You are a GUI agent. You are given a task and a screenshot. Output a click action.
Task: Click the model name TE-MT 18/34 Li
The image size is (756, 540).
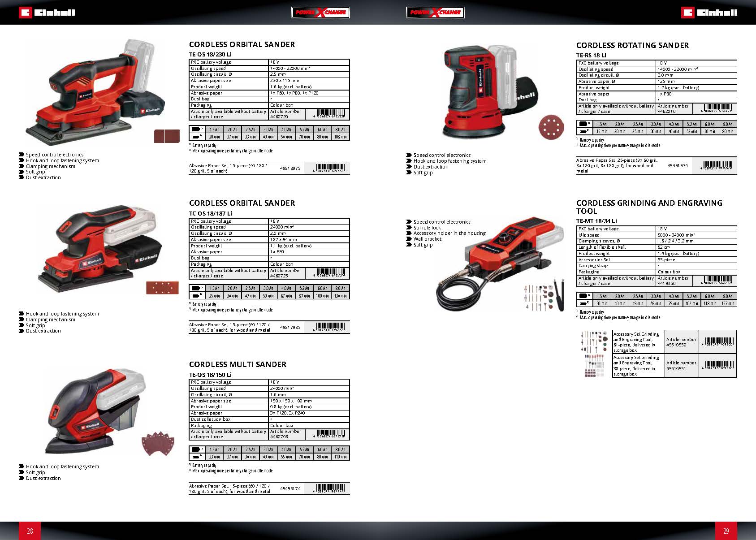tap(596, 221)
